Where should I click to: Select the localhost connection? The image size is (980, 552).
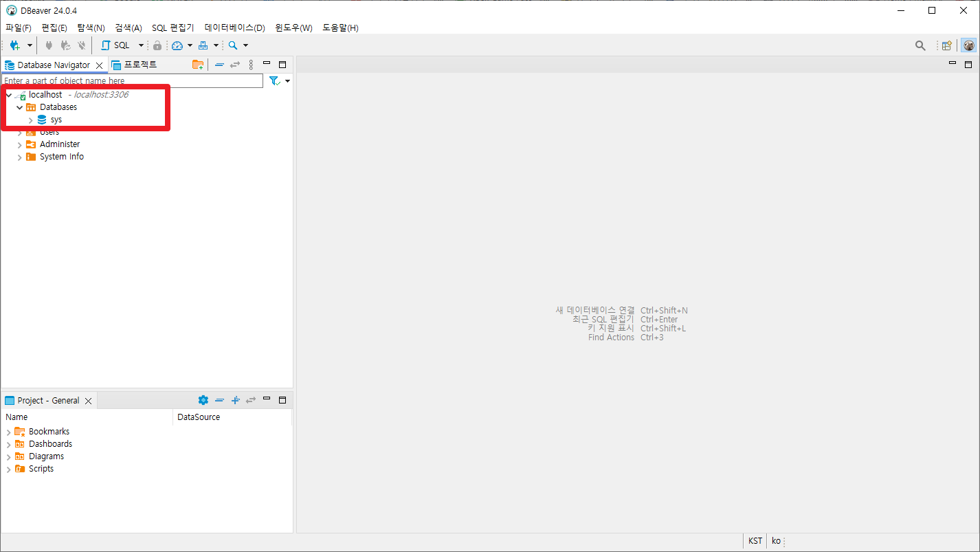[45, 95]
